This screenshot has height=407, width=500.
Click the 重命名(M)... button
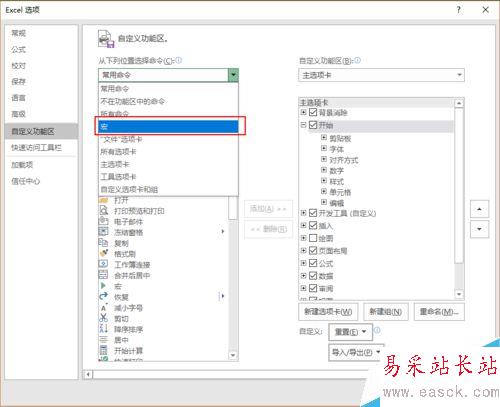pyautogui.click(x=439, y=312)
